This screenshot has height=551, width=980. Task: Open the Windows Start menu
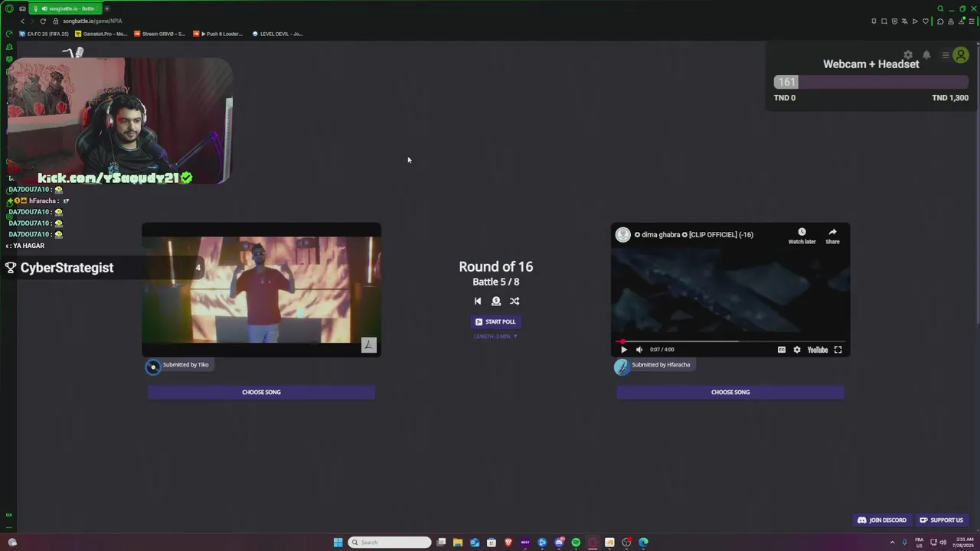338,542
